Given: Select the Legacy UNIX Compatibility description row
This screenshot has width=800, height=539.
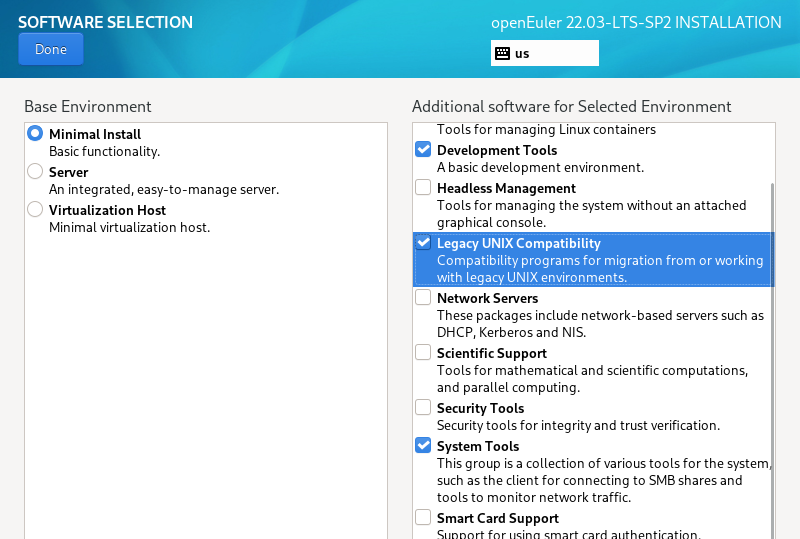Looking at the screenshot, I should 599,269.
